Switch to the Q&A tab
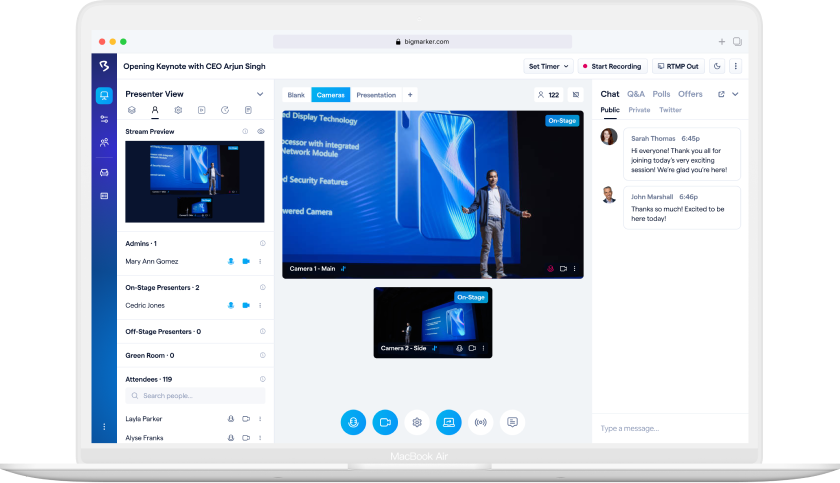The image size is (840, 483). coord(636,94)
